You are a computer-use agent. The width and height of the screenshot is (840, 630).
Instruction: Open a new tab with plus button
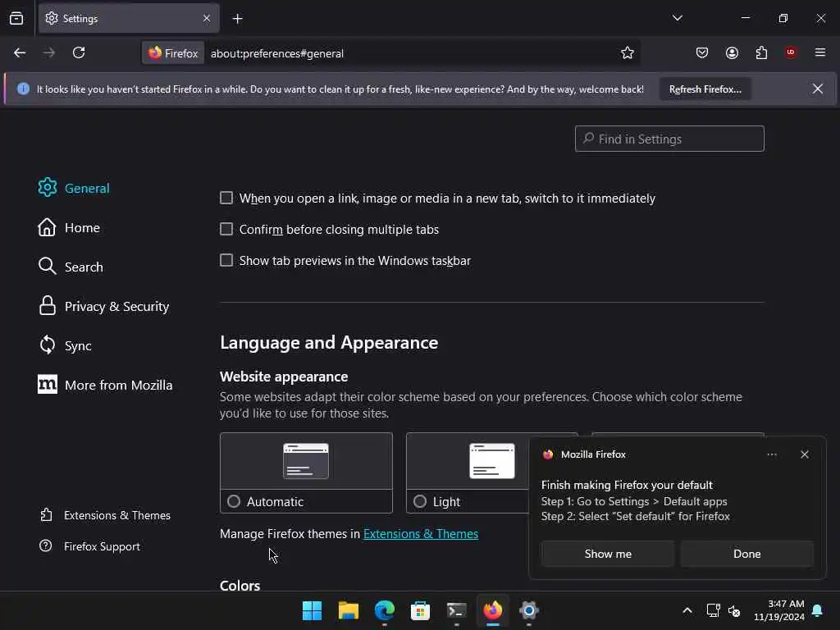click(237, 19)
